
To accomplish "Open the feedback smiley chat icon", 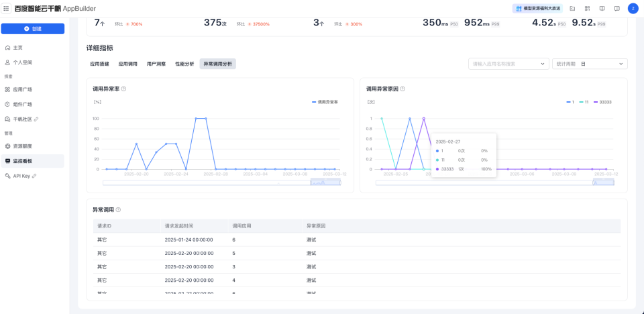I will (616, 8).
